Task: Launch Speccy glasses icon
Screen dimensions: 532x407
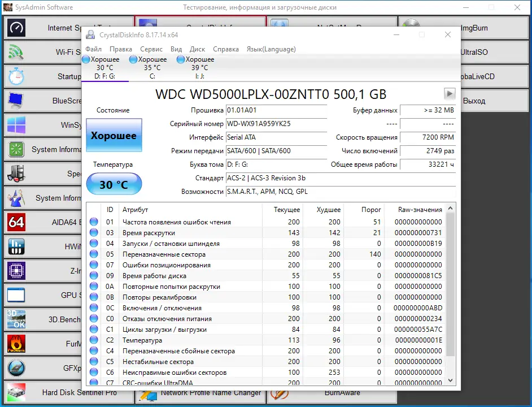Action: pos(16,174)
